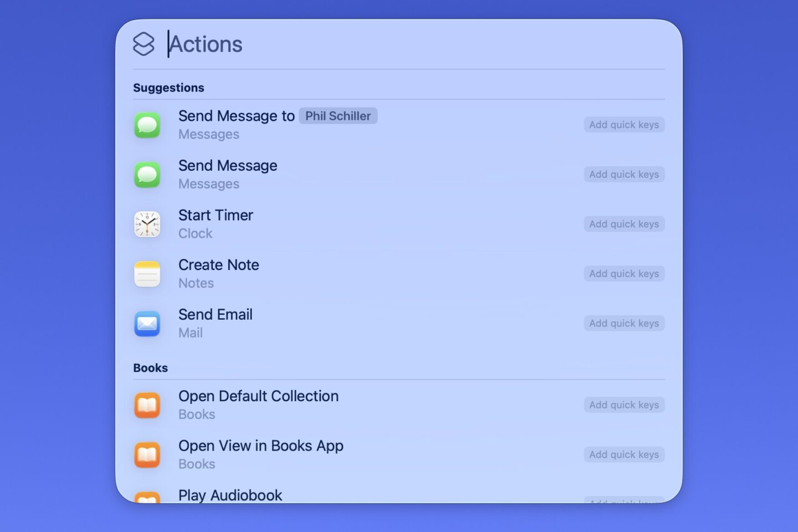Click Books icon for Open View in Books App
The height and width of the screenshot is (532, 798).
[x=147, y=454]
